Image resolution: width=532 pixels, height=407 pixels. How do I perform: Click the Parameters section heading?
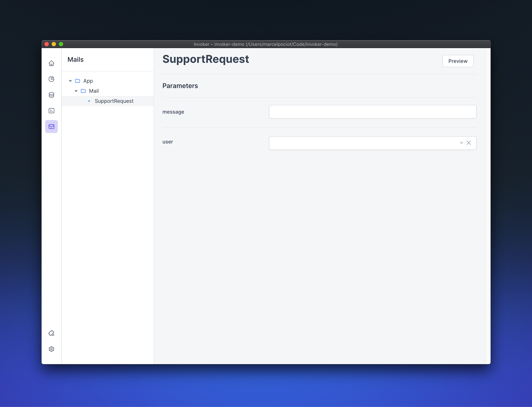pyautogui.click(x=180, y=86)
